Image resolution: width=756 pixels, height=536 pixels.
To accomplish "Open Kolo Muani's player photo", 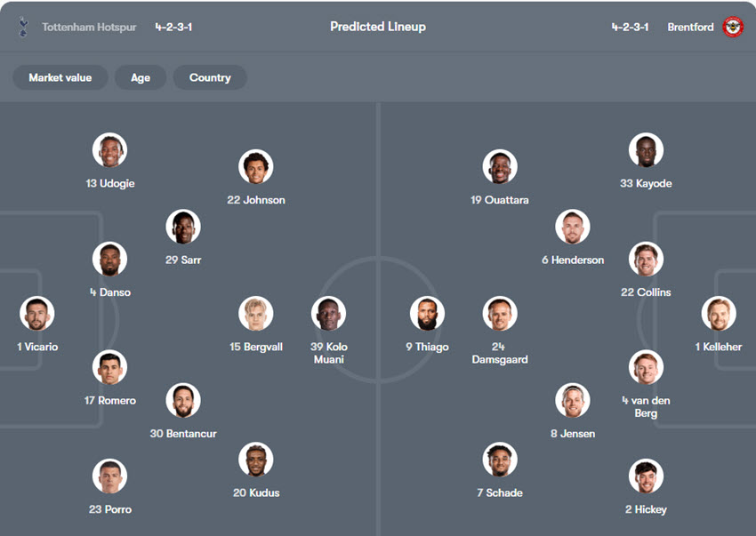I will (x=329, y=314).
